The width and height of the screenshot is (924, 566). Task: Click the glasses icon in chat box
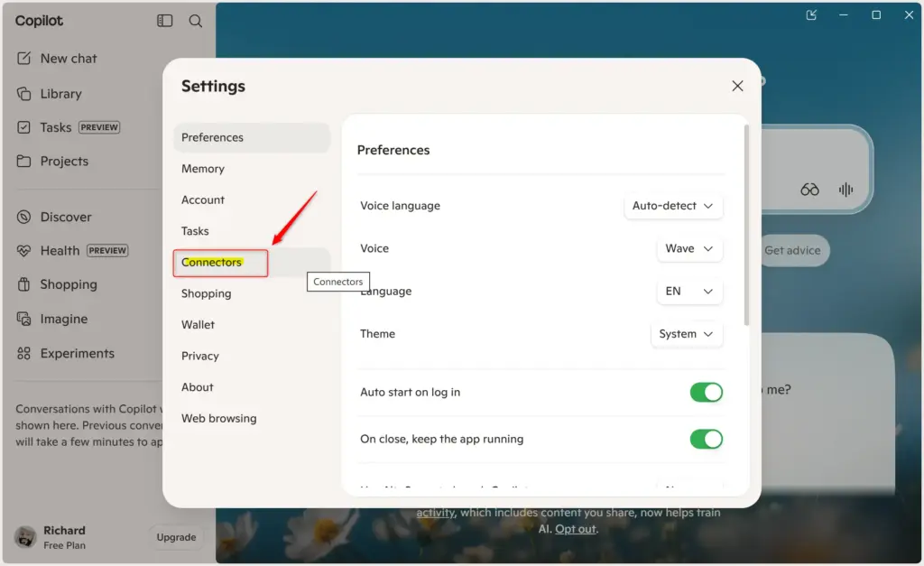pos(809,190)
